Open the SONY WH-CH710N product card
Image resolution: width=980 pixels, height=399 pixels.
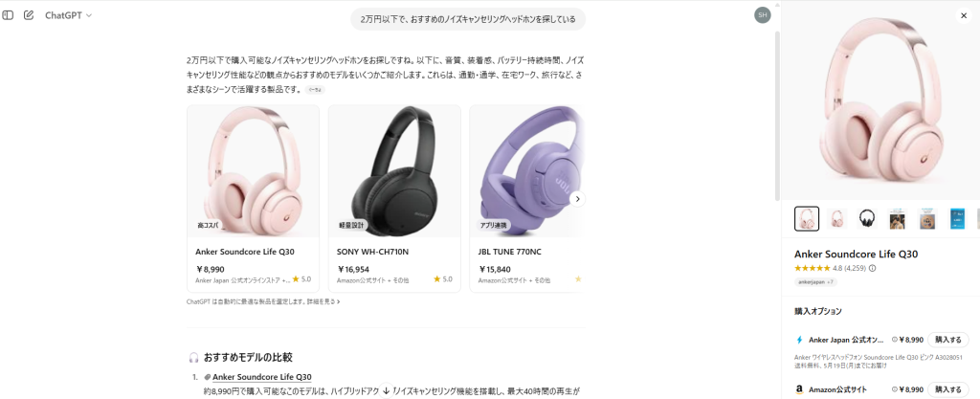point(394,199)
